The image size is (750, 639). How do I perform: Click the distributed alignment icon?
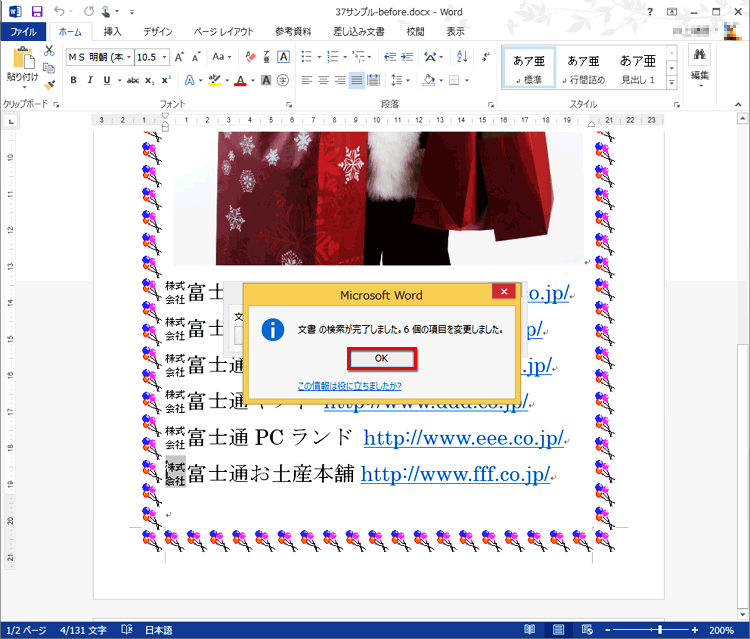pyautogui.click(x=373, y=80)
